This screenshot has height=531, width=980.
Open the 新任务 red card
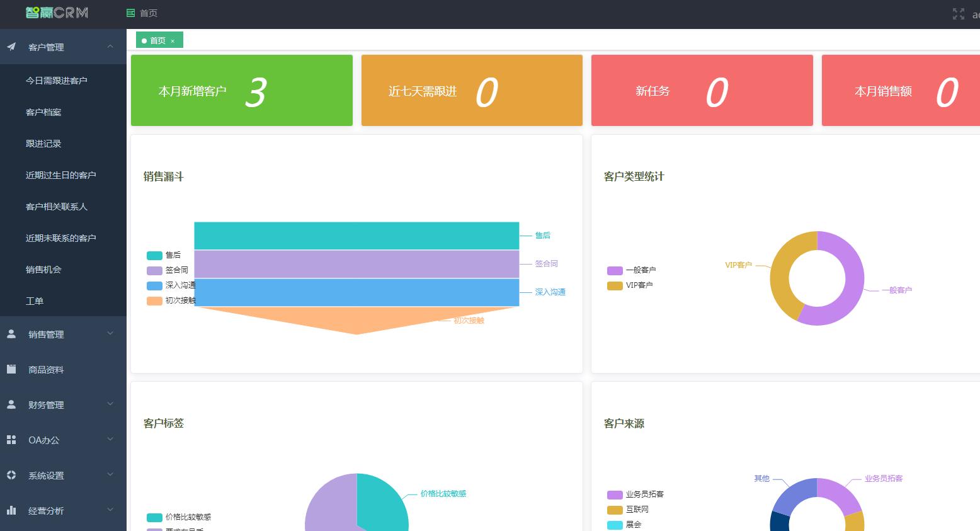pyautogui.click(x=702, y=90)
